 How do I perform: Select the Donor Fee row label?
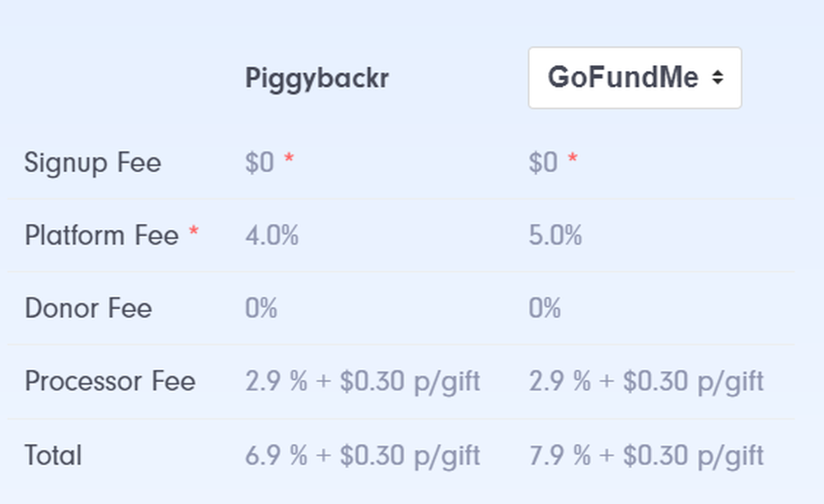(88, 309)
